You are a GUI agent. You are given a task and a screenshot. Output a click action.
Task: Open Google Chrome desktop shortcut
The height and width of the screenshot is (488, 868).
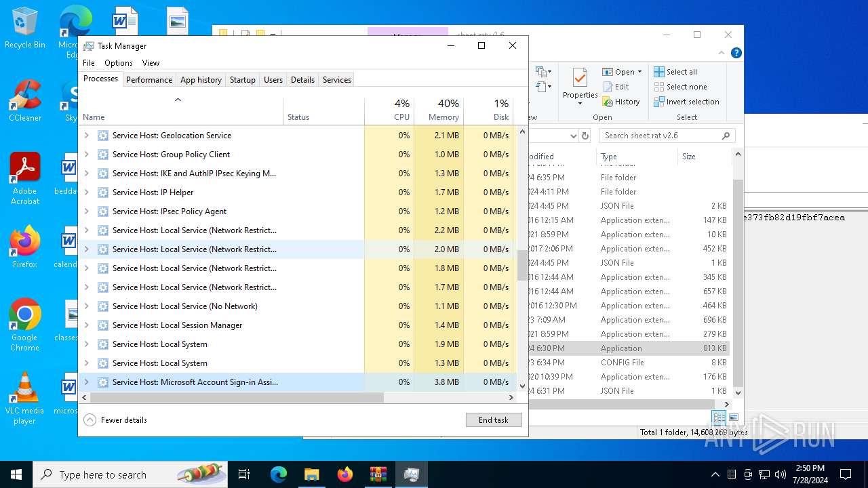pyautogui.click(x=25, y=325)
